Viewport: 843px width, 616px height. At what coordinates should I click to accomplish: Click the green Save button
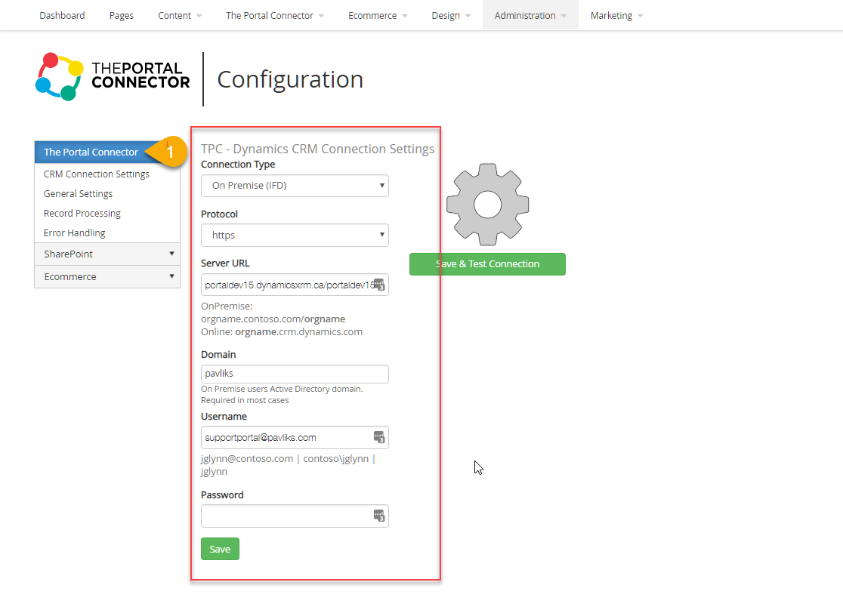[x=220, y=549]
